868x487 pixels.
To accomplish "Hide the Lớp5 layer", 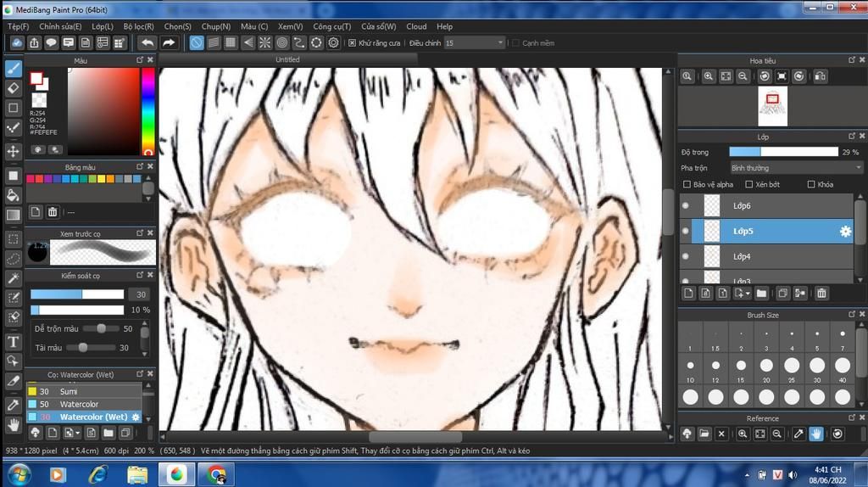I will point(686,231).
